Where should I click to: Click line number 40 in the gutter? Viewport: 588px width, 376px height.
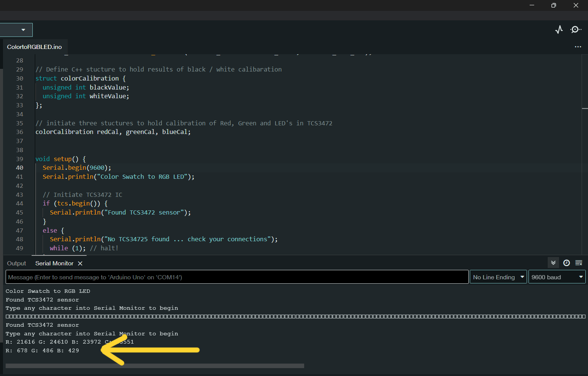pos(20,168)
